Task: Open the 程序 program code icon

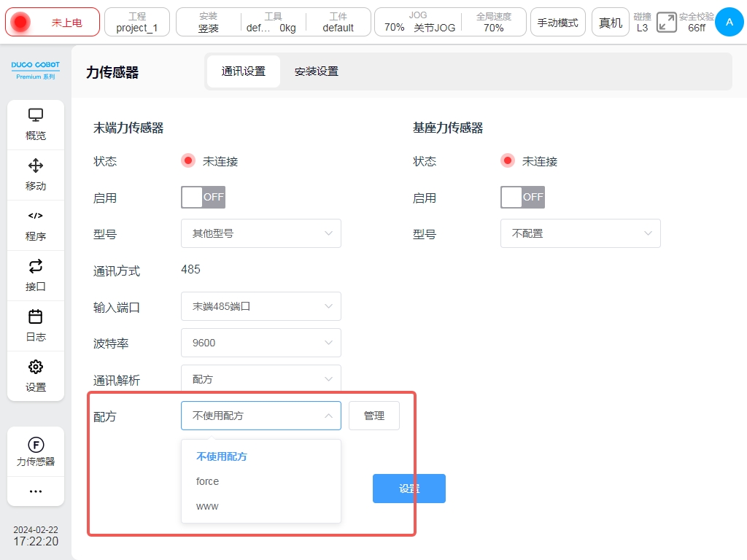Action: [36, 225]
